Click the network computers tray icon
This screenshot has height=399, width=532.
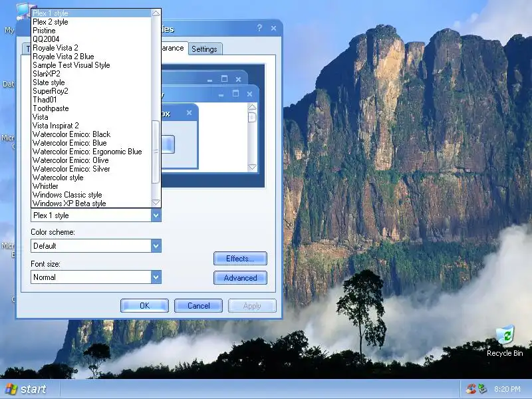point(483,389)
